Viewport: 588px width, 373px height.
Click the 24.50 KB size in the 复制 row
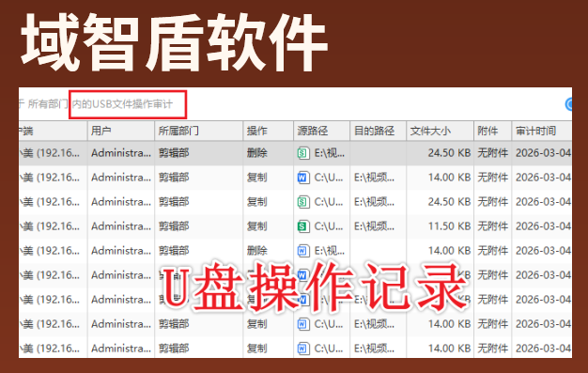[x=449, y=202]
